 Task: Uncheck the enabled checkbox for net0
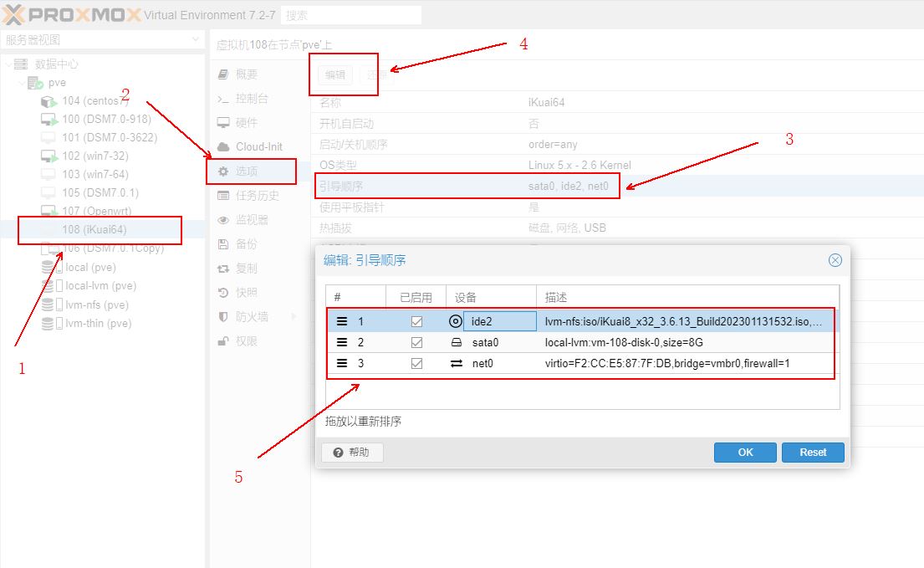[416, 364]
